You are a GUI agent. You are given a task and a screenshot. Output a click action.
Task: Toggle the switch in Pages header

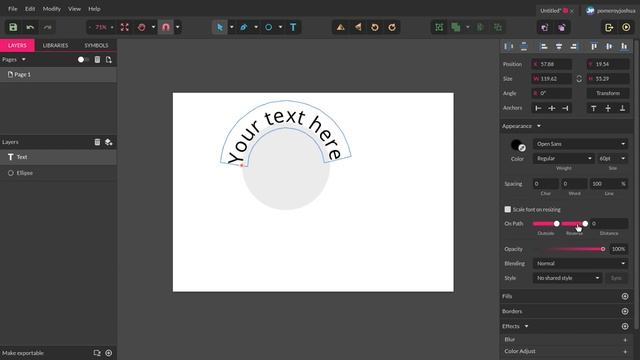click(x=83, y=60)
